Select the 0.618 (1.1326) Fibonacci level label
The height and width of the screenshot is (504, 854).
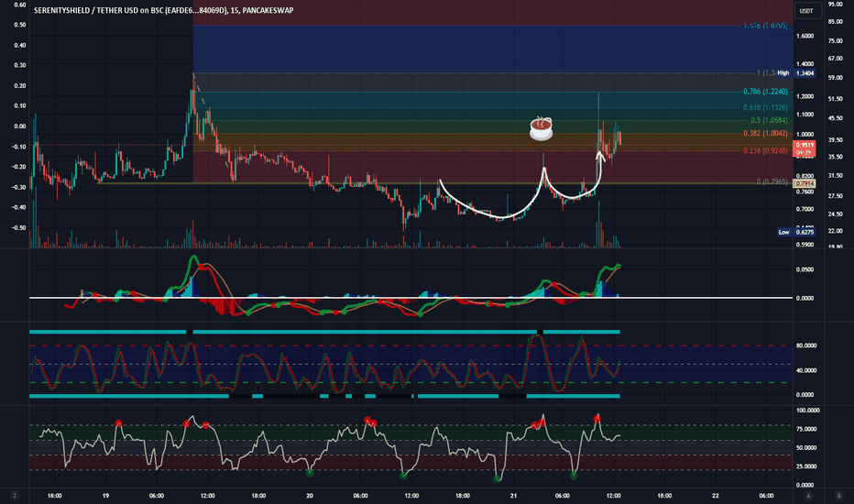click(x=765, y=108)
